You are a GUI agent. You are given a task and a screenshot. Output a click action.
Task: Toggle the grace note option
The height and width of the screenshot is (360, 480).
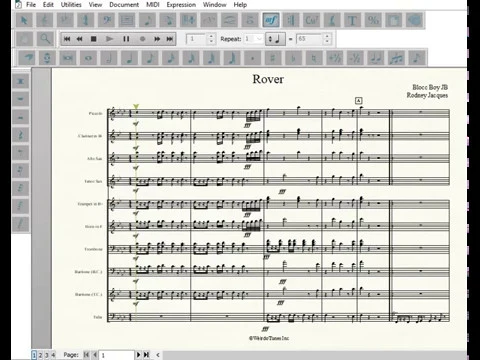tap(417, 58)
